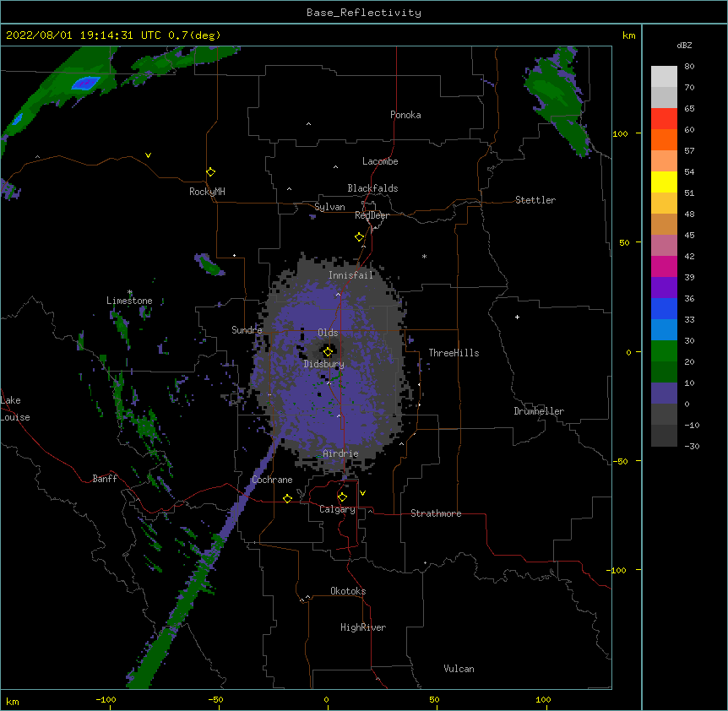The width and height of the screenshot is (728, 711).
Task: Pick the blue swatch between 36 and 33
Action: tap(664, 308)
